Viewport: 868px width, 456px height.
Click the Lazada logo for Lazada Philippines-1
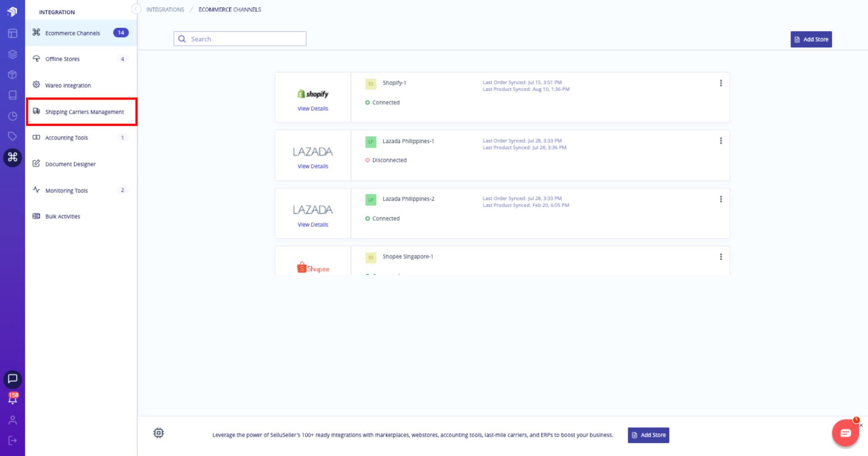pyautogui.click(x=313, y=152)
